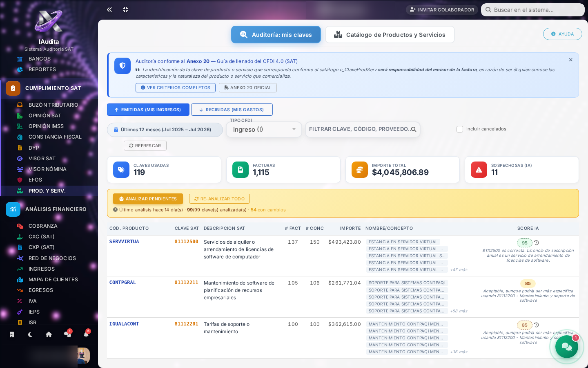588x368 pixels.
Task: Open chat messages icon in bottom bar
Action: [67, 334]
